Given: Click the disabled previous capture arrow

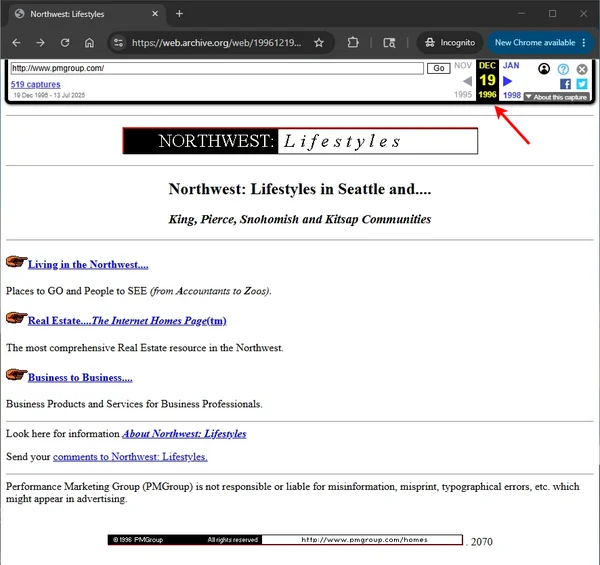Looking at the screenshot, I should 467,81.
